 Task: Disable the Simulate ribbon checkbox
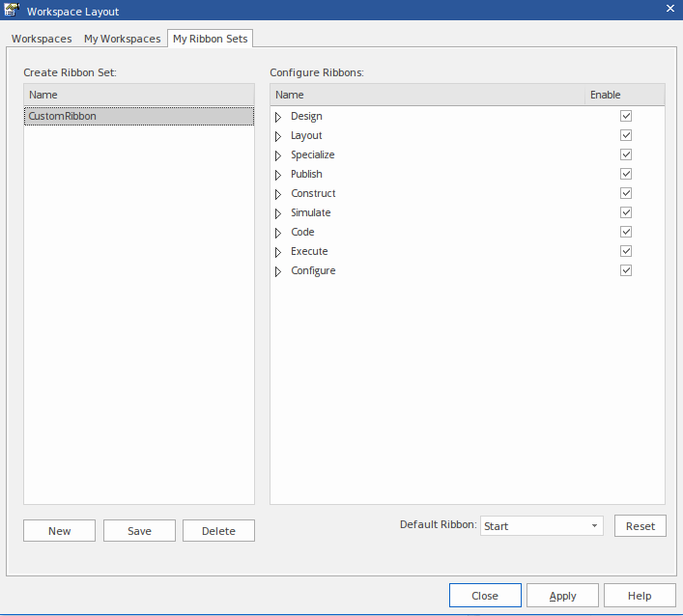tap(626, 212)
